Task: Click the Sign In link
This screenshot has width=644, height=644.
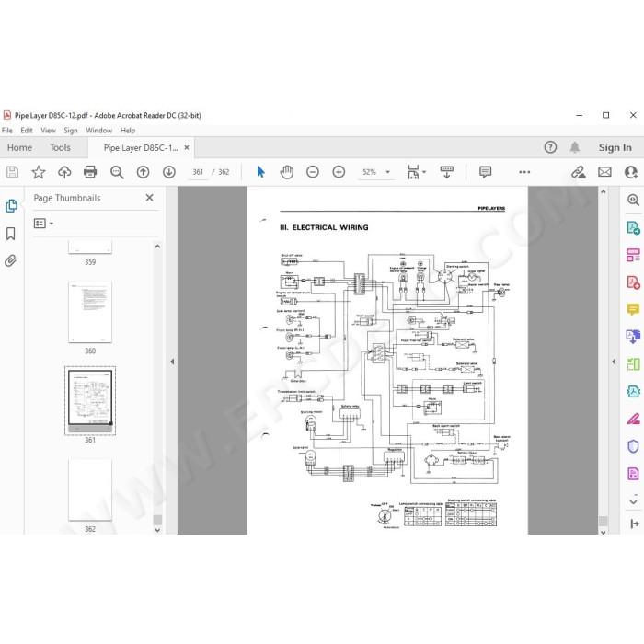Action: point(615,147)
